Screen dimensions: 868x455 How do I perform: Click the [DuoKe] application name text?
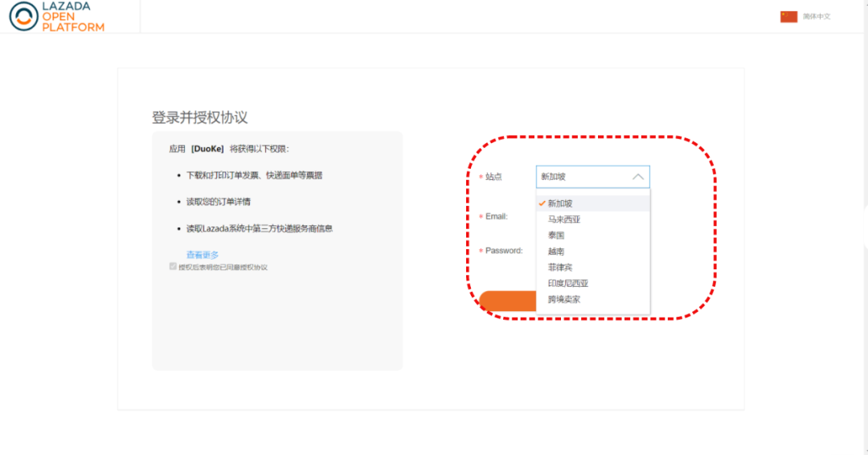pos(207,149)
